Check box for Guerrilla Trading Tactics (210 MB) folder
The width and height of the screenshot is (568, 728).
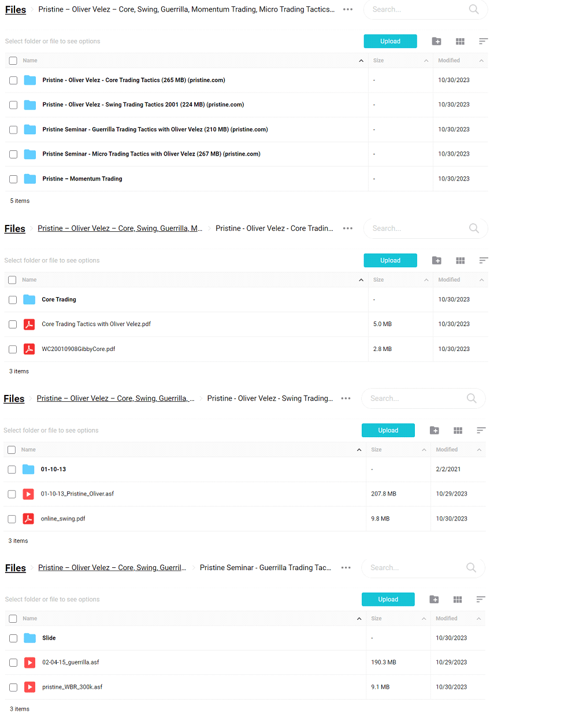tap(13, 130)
